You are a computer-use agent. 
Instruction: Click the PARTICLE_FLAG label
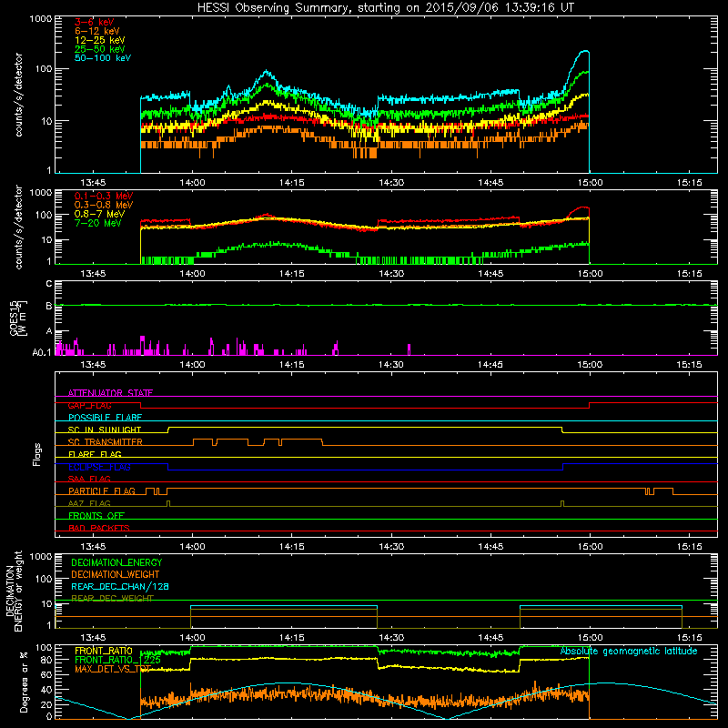tap(102, 491)
